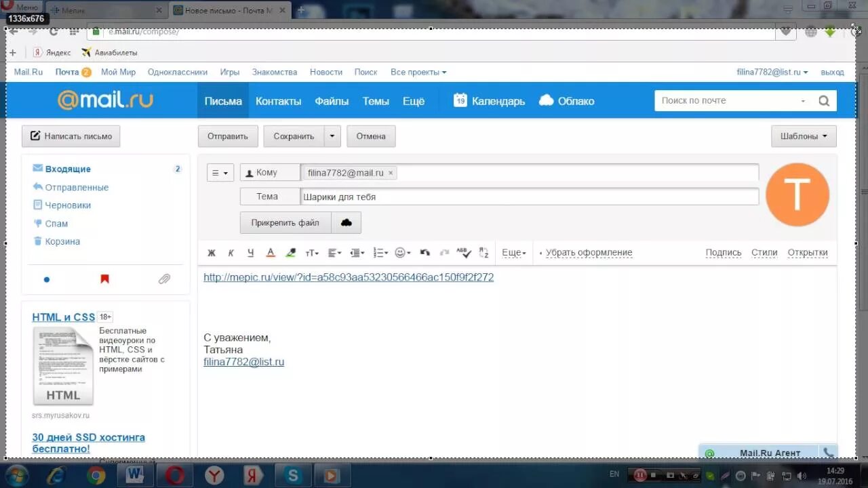Open the Облако cloud storage
Image resolution: width=868 pixels, height=488 pixels.
(x=566, y=101)
